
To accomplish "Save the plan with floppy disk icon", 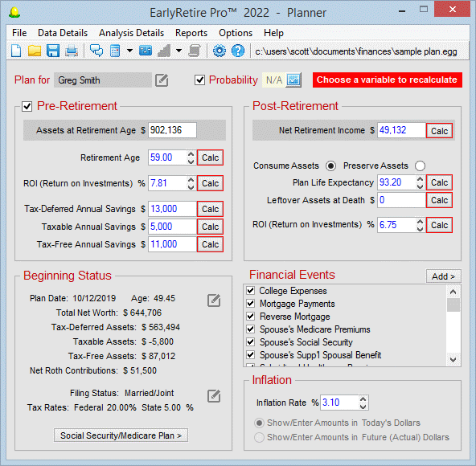I will [x=53, y=51].
